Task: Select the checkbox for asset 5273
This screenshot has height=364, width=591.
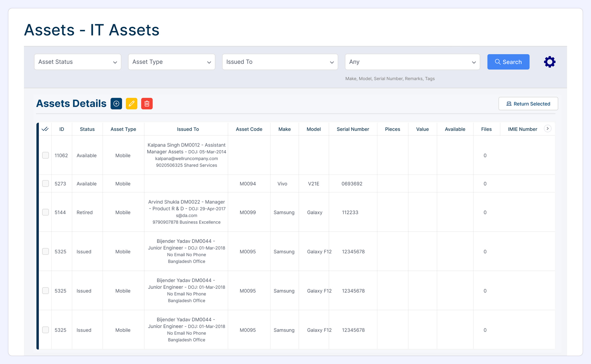Action: pyautogui.click(x=46, y=184)
